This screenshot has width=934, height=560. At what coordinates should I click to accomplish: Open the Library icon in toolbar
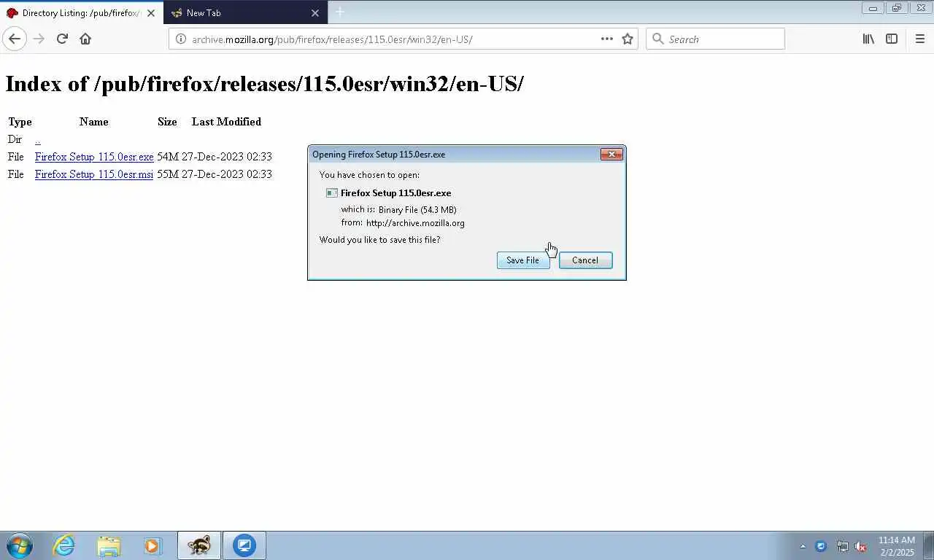[x=868, y=39]
